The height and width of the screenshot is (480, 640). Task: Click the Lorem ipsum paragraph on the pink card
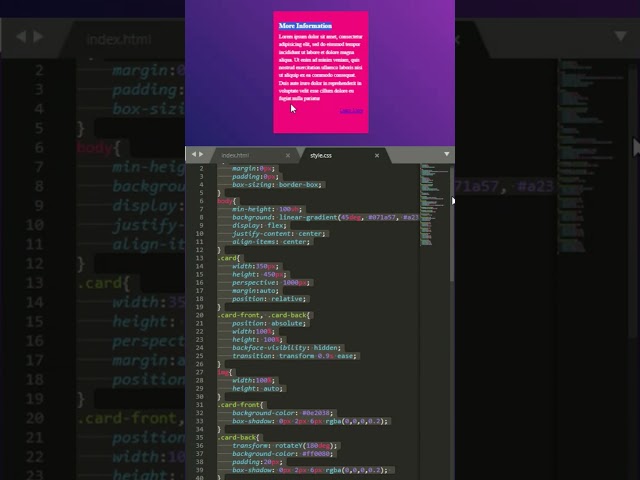coord(320,67)
